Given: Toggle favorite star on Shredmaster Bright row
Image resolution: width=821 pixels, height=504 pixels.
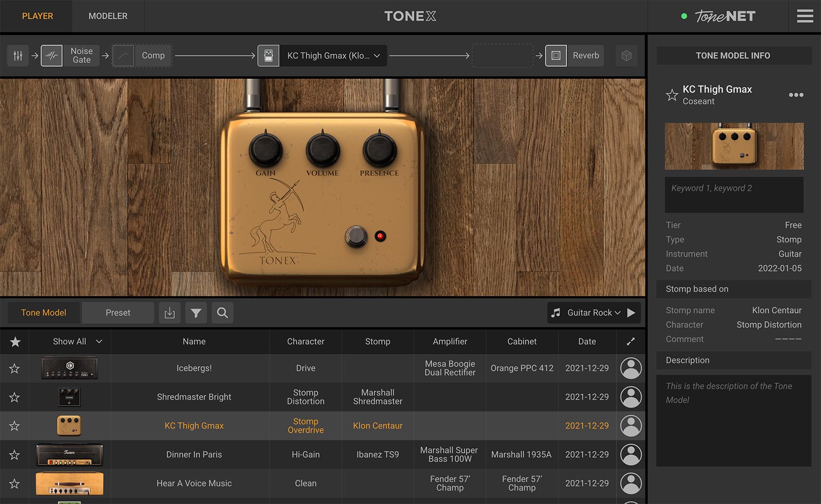Looking at the screenshot, I should (x=15, y=397).
